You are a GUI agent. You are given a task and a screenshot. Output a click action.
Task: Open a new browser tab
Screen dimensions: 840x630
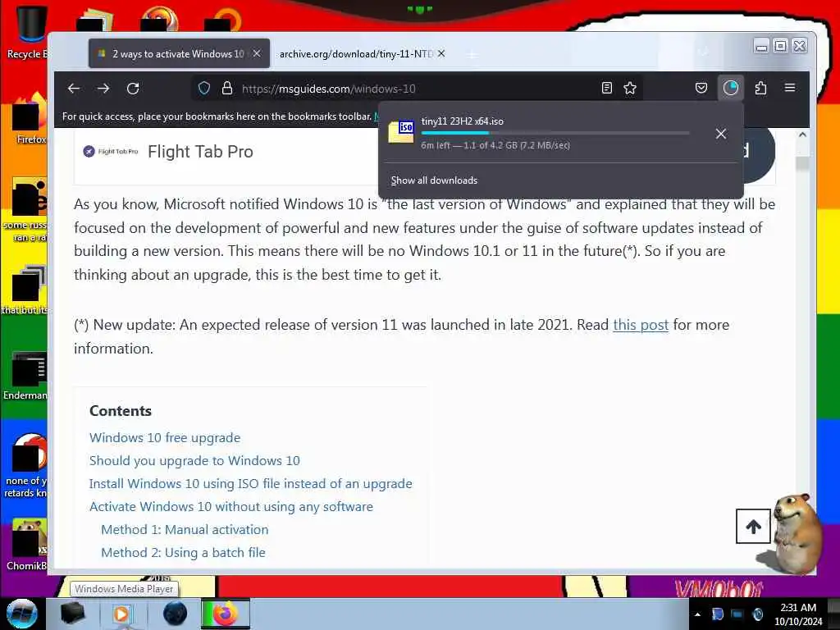tap(472, 54)
